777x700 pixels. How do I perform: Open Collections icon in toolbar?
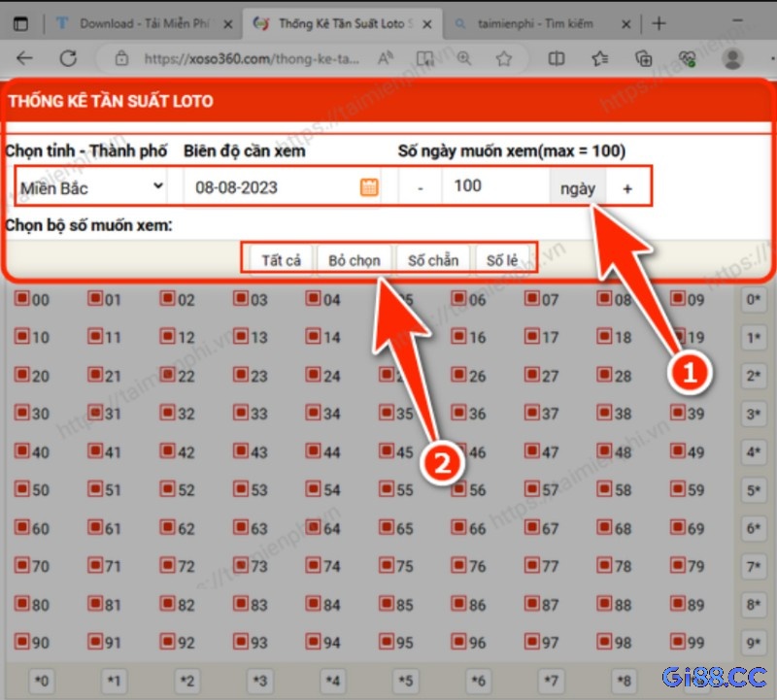643,58
